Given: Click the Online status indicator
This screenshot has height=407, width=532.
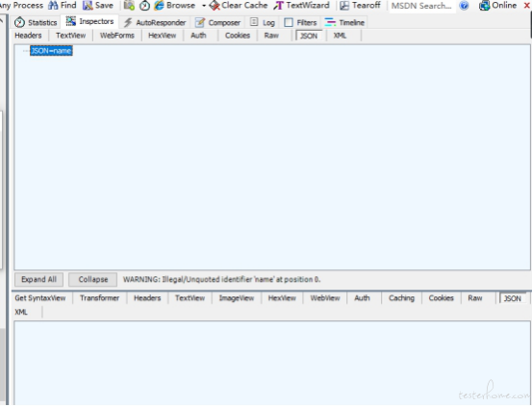Looking at the screenshot, I should pos(497,6).
